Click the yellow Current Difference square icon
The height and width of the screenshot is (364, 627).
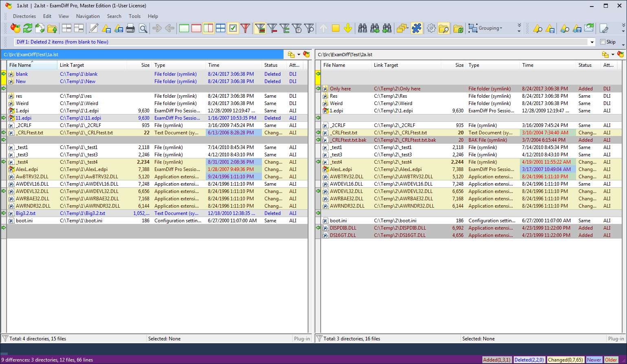point(336,28)
